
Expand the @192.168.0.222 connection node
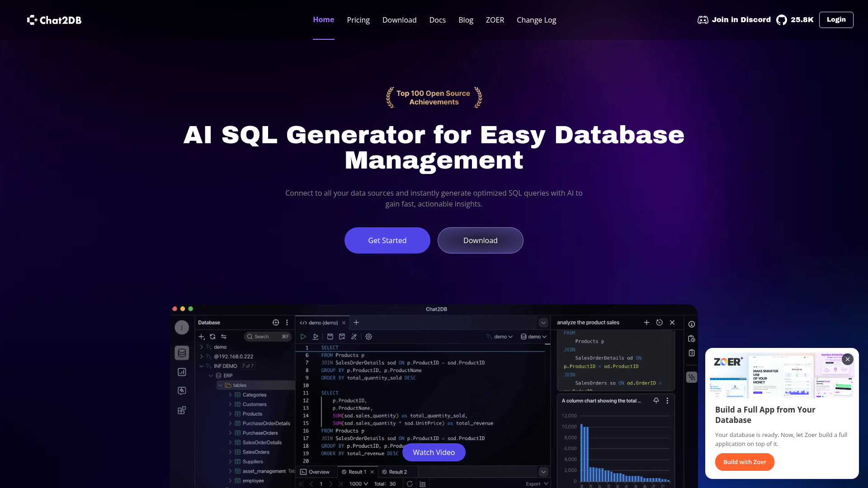202,357
